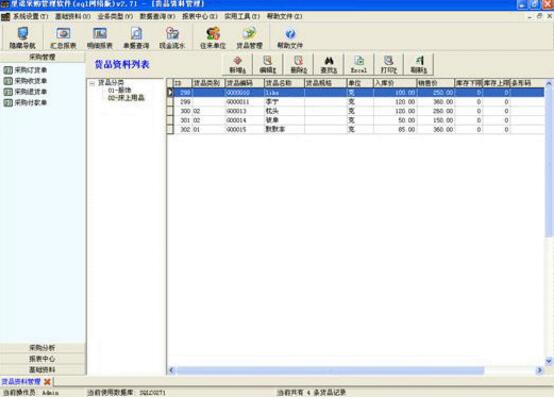Click the 50.00 purchase price cell

(395, 120)
